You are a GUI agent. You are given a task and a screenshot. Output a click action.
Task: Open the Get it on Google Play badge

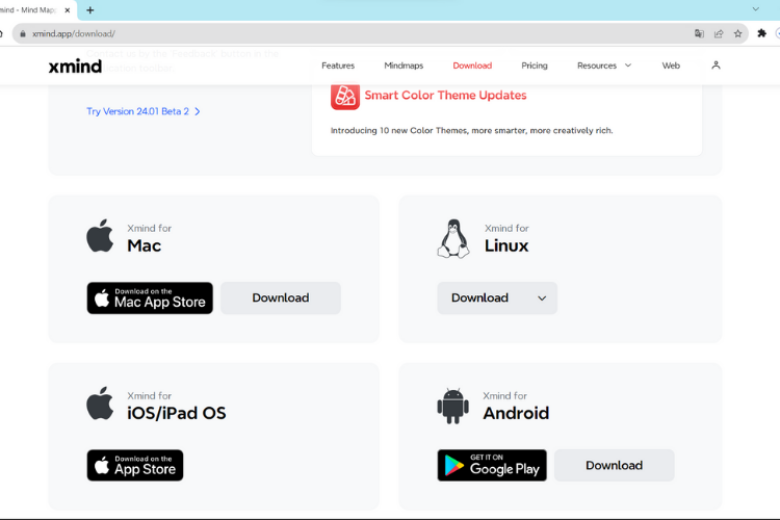click(492, 465)
